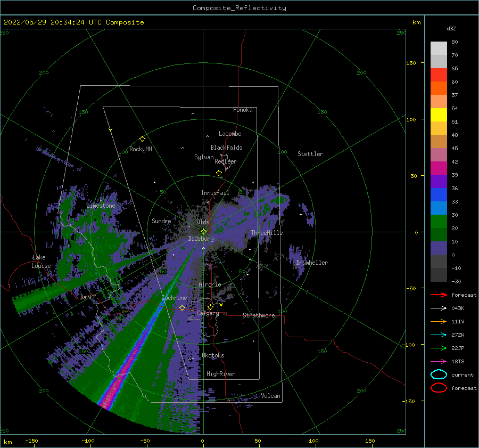Click the 'km' label at top right of map
This screenshot has height=448, width=479.
click(x=416, y=22)
